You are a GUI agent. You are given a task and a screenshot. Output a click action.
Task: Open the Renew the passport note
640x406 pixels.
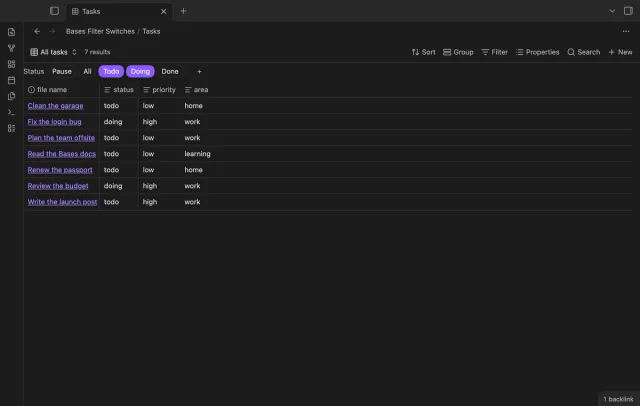click(60, 170)
